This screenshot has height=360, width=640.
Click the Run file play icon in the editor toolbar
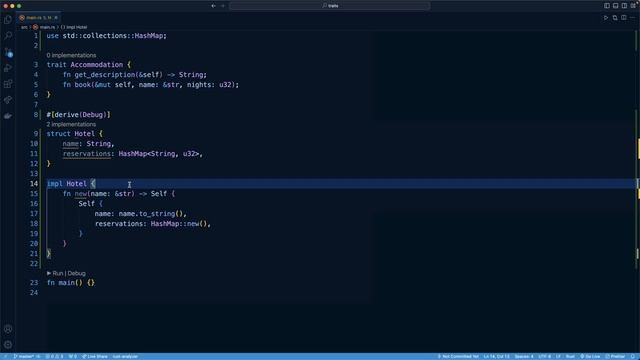606,18
